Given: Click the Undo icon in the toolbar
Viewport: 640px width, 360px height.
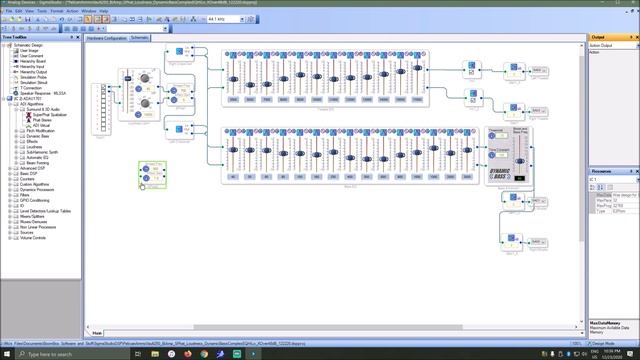Looking at the screenshot, I should click(62, 19).
